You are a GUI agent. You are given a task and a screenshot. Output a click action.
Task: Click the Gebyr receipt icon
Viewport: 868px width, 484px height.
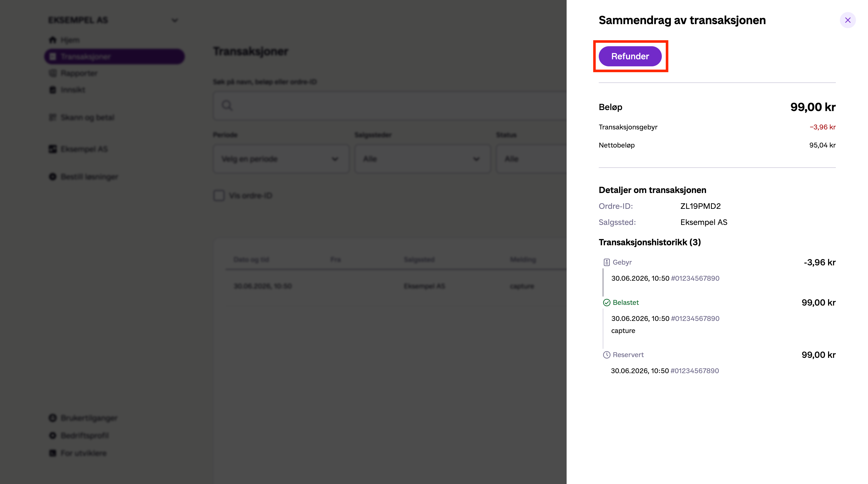(x=607, y=262)
